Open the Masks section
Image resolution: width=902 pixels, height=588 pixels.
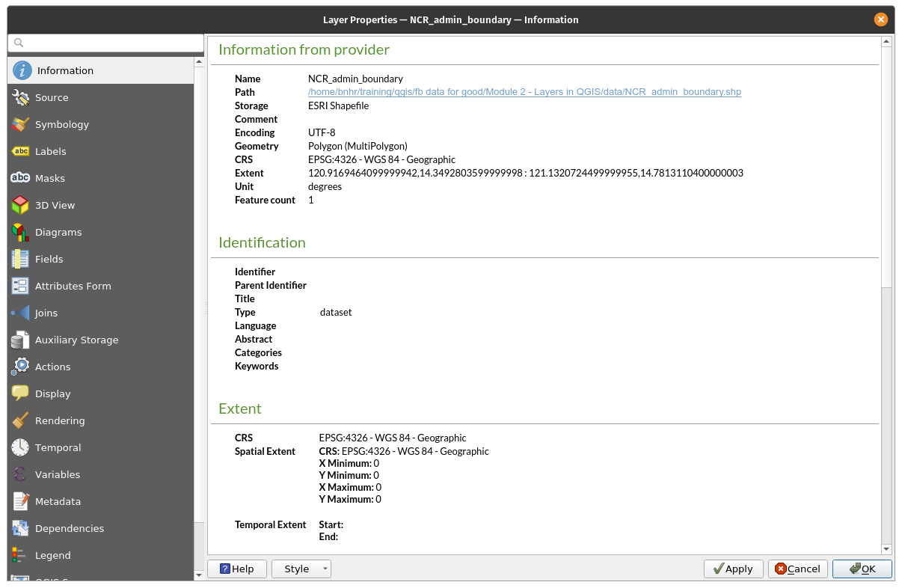[x=21, y=178]
